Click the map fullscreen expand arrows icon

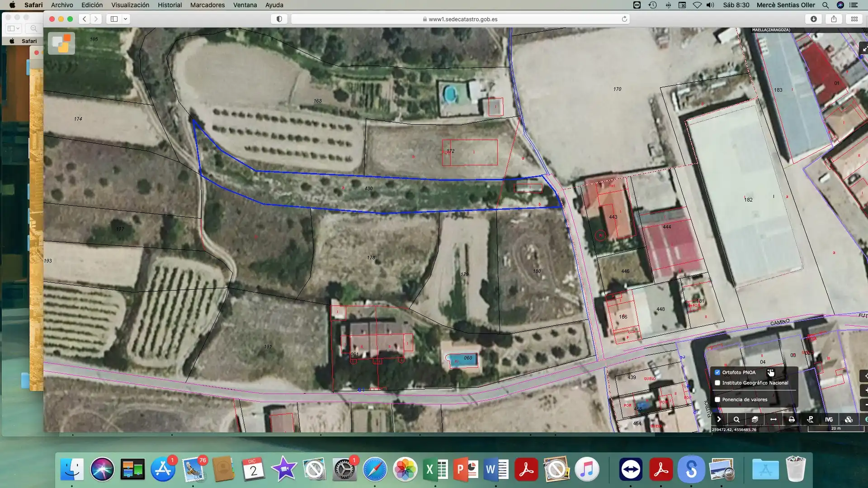pyautogui.click(x=864, y=49)
